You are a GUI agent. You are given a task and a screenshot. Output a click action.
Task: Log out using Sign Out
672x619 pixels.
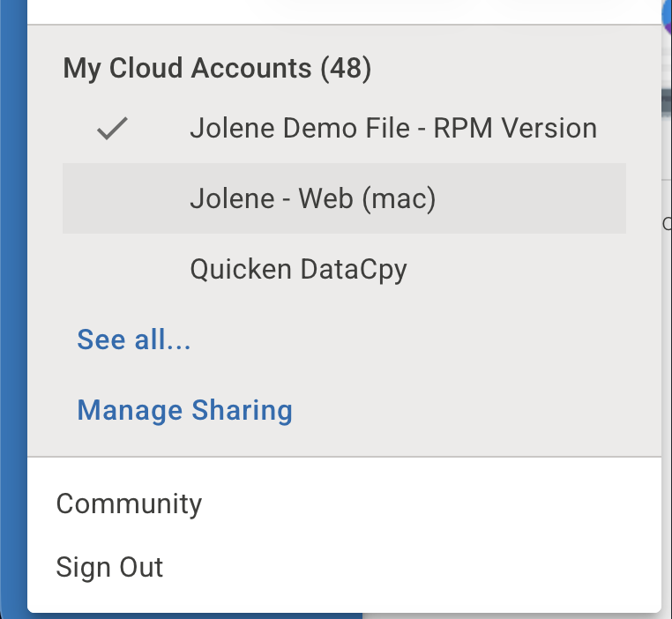pyautogui.click(x=109, y=567)
